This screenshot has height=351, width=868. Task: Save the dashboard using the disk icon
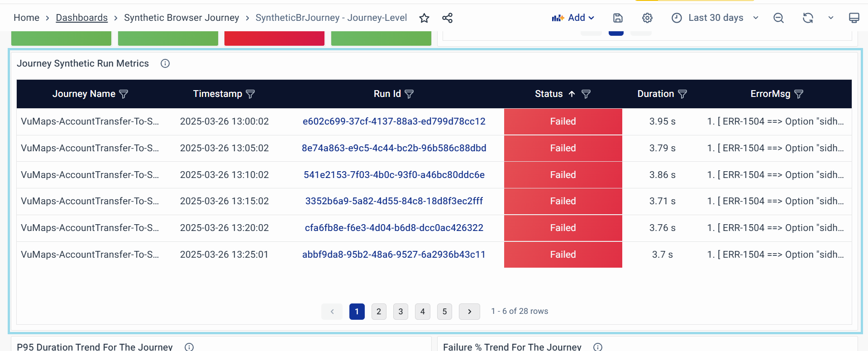(x=618, y=18)
